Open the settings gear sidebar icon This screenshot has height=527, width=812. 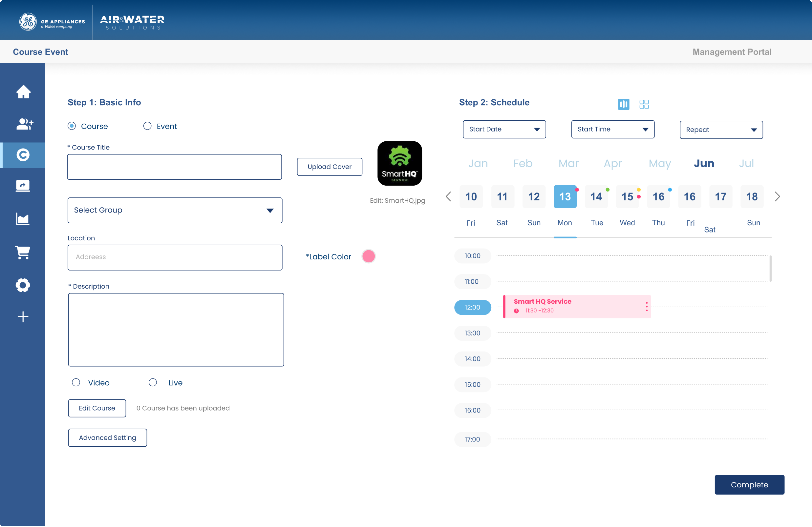[x=23, y=285]
